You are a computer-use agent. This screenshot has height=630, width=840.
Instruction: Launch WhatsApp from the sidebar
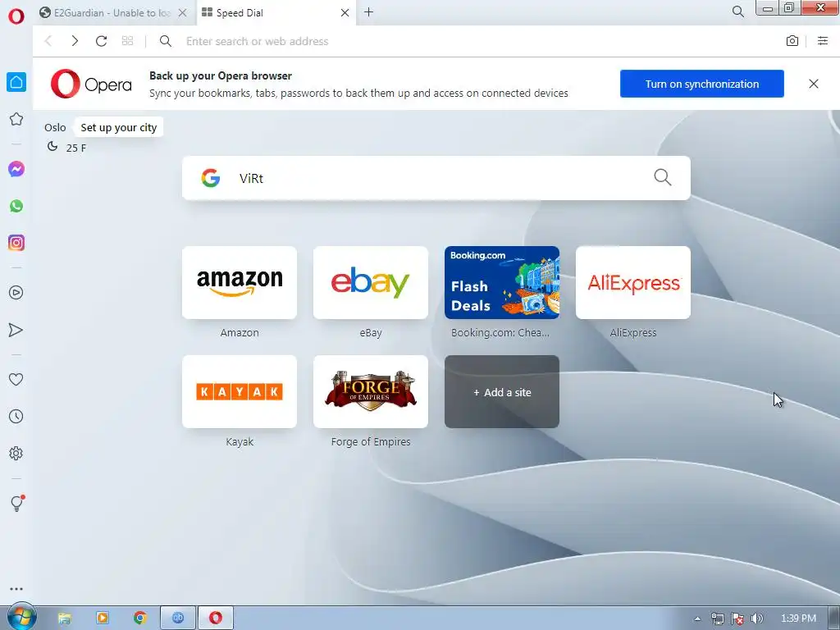(x=16, y=206)
